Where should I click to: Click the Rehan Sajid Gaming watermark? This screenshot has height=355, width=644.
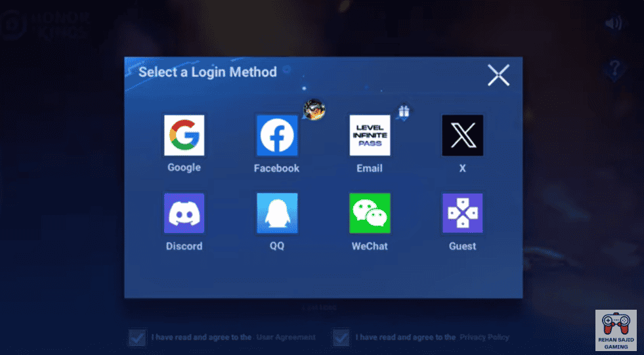point(615,330)
